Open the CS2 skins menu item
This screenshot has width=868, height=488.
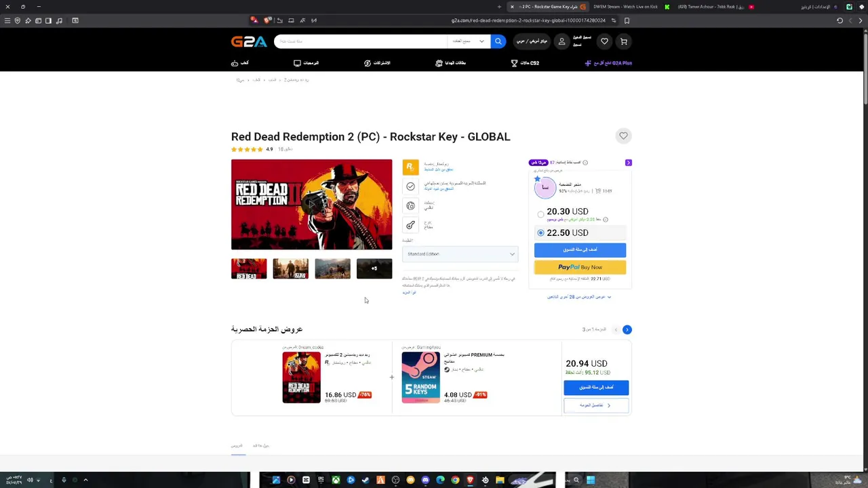pyautogui.click(x=525, y=63)
